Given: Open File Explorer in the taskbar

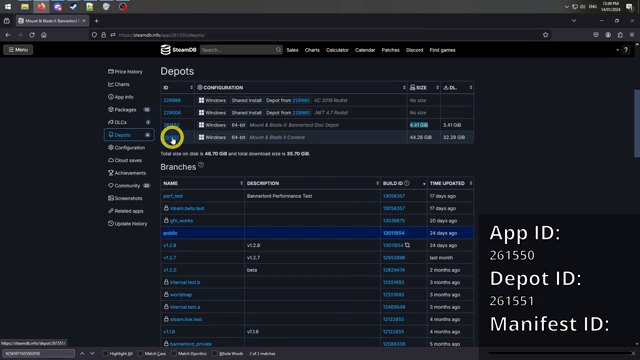Looking at the screenshot, I should click(25, 7).
